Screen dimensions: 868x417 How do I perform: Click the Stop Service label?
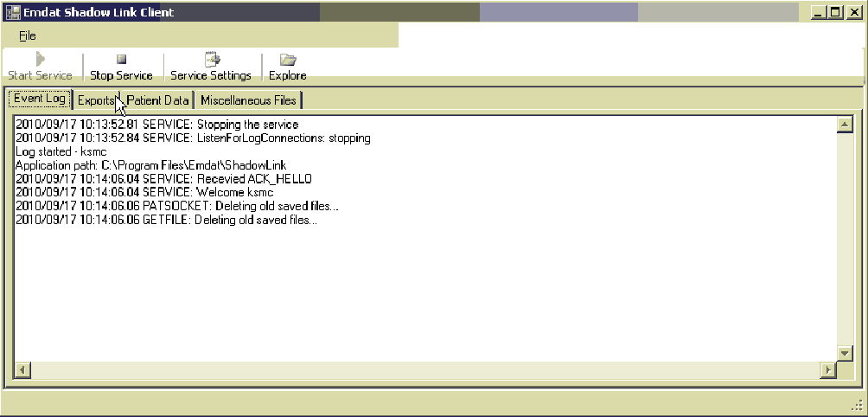[x=121, y=75]
